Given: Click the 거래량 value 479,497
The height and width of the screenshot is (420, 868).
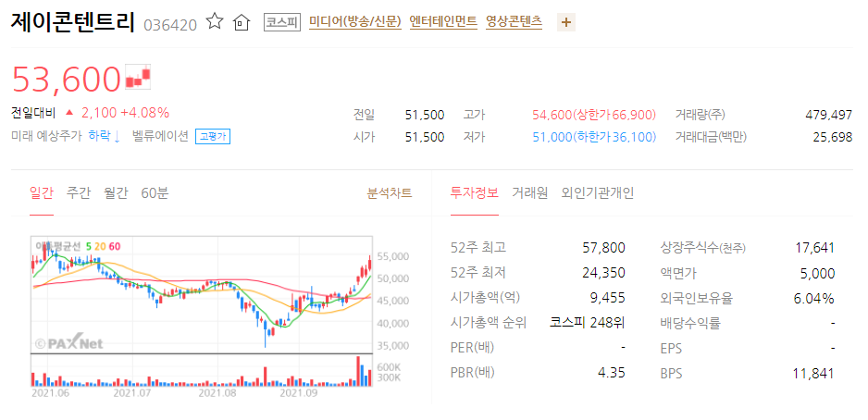Looking at the screenshot, I should [x=829, y=115].
